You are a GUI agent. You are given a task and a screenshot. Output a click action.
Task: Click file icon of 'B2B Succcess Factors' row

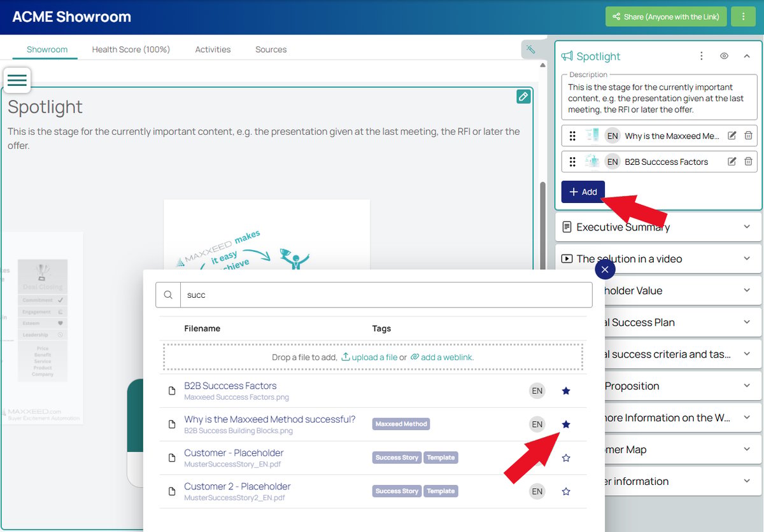171,391
